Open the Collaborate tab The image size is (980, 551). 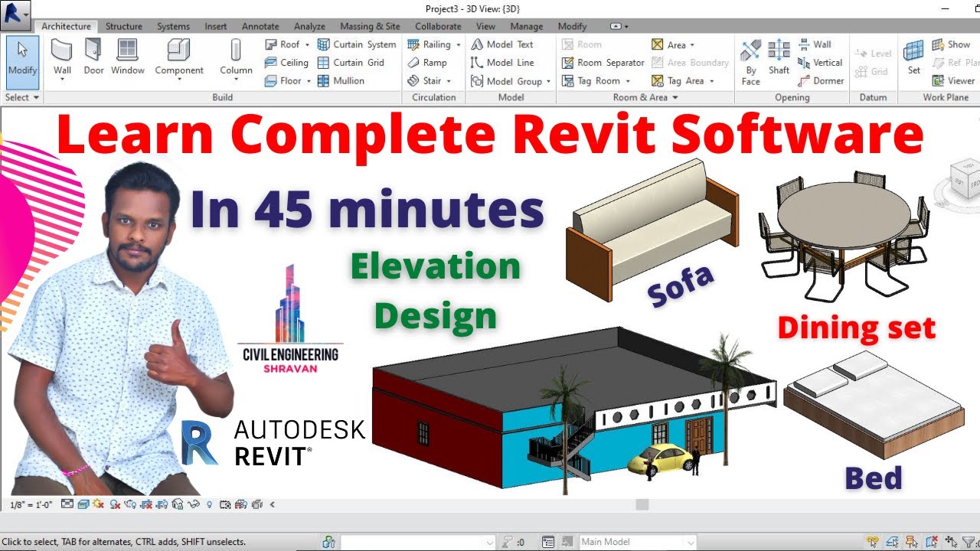(438, 26)
